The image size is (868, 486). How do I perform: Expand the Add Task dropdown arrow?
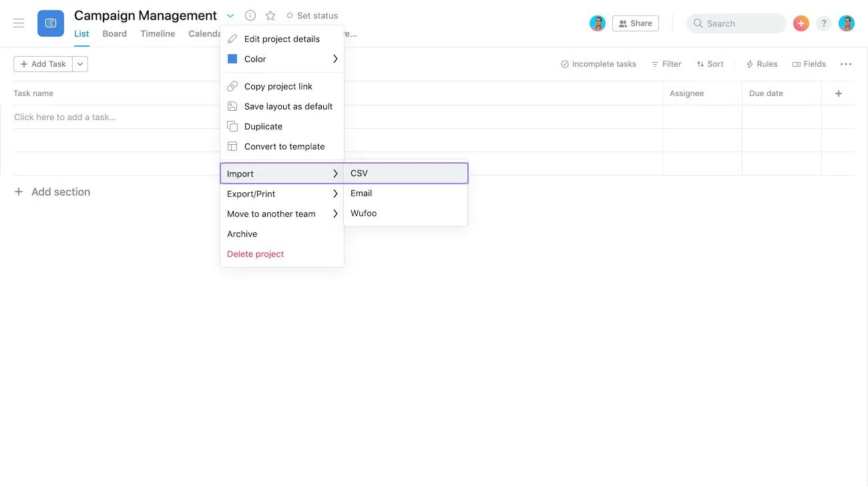(79, 63)
